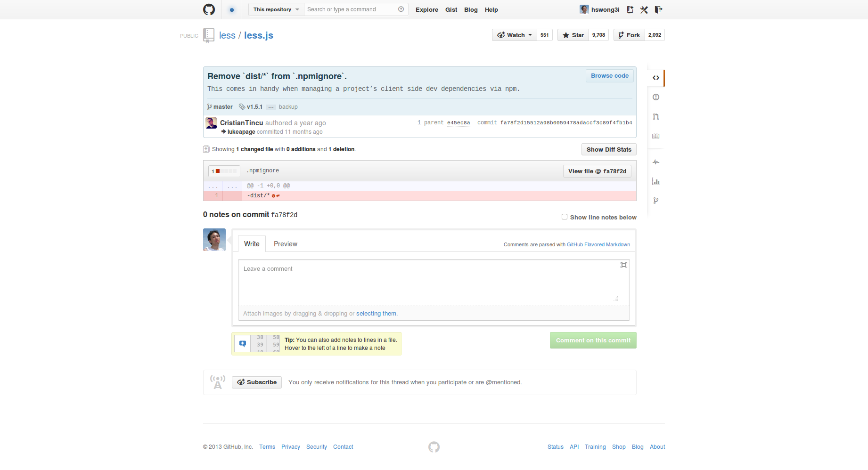
Task: Open the less.js repository link
Action: [259, 35]
